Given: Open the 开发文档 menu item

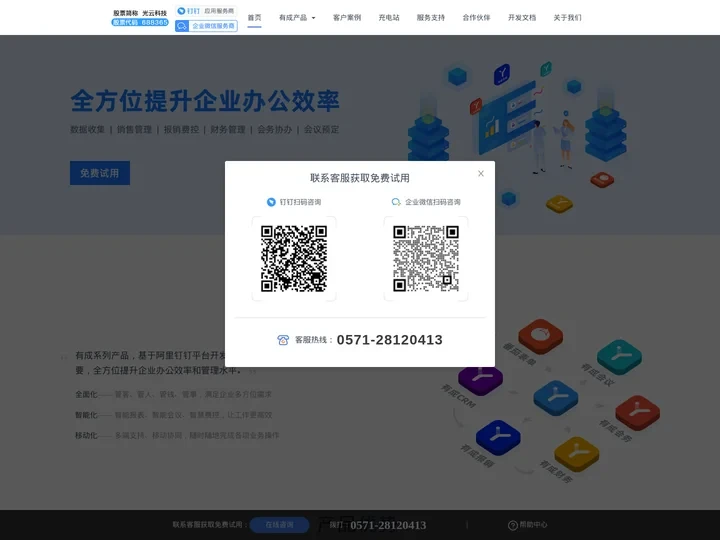Looking at the screenshot, I should pos(522,17).
